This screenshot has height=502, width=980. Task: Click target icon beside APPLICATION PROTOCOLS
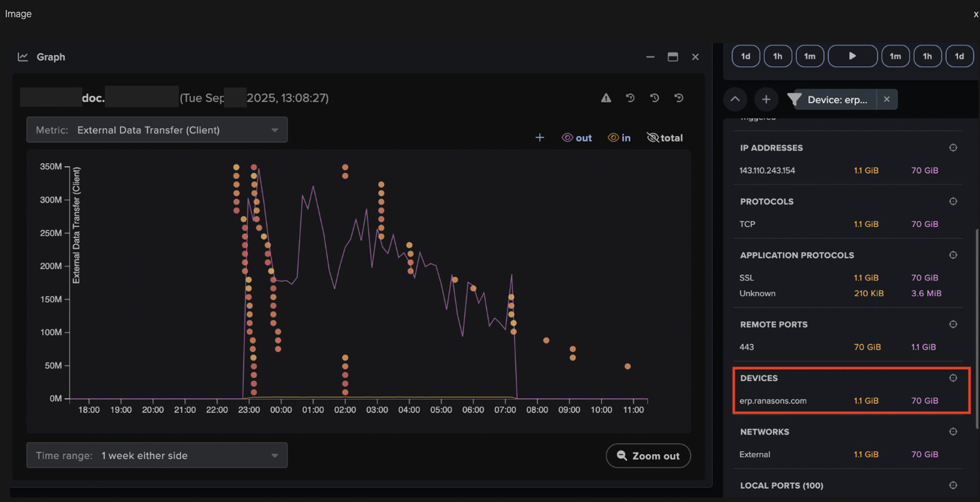[x=953, y=255]
